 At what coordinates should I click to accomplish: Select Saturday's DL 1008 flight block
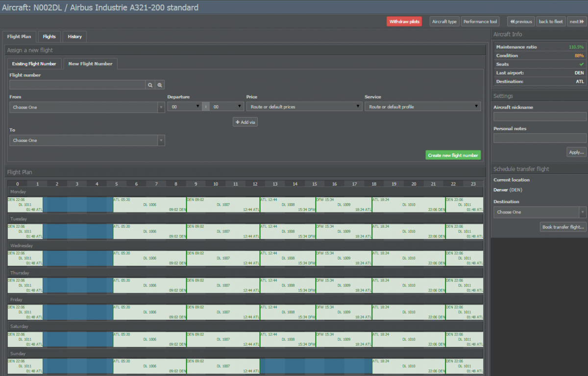point(288,339)
